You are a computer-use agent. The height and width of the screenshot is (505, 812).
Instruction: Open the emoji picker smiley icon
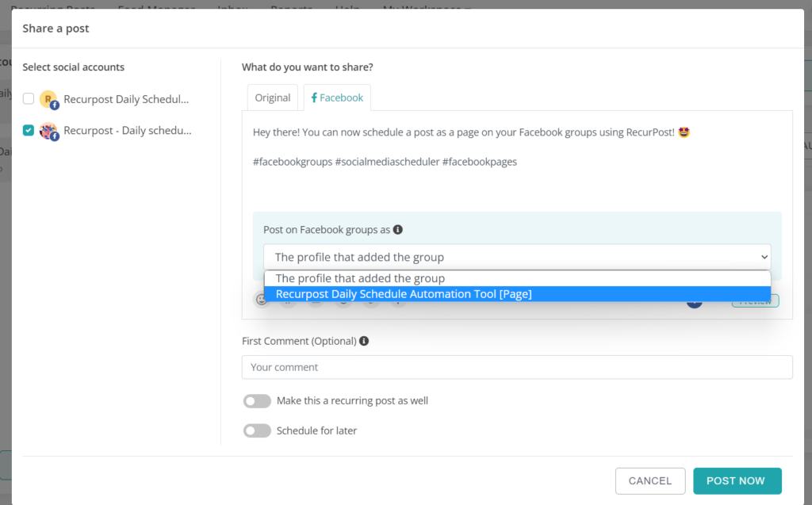(x=262, y=300)
